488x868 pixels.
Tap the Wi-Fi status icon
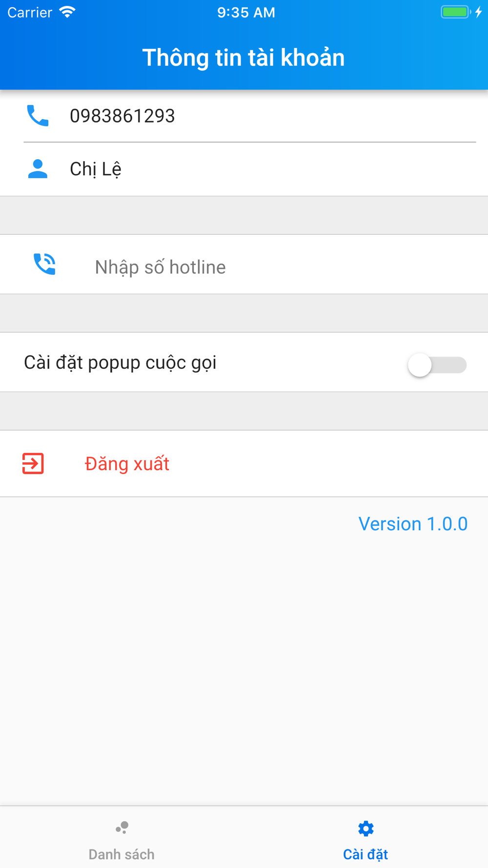tap(67, 12)
